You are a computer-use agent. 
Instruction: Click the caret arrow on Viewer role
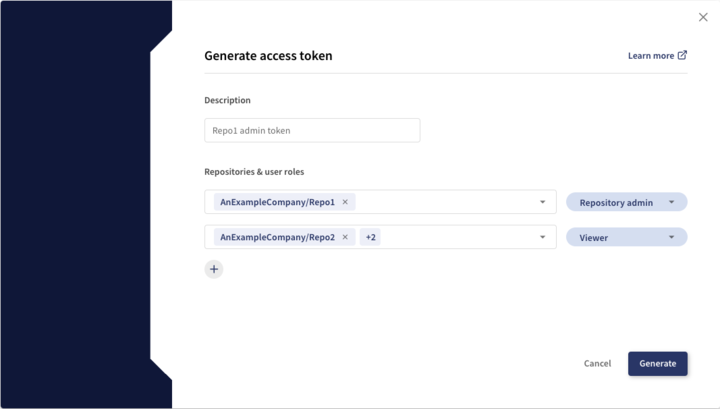point(672,237)
